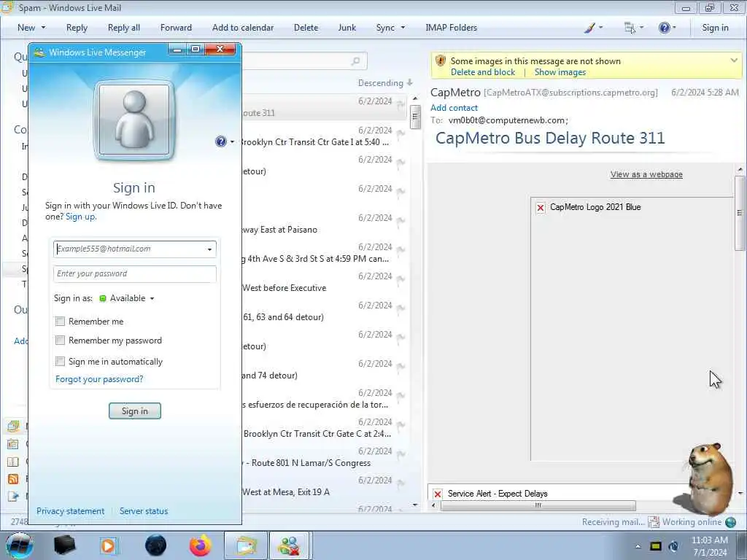Follow the Sign up link
The height and width of the screenshot is (560, 747).
[80, 217]
